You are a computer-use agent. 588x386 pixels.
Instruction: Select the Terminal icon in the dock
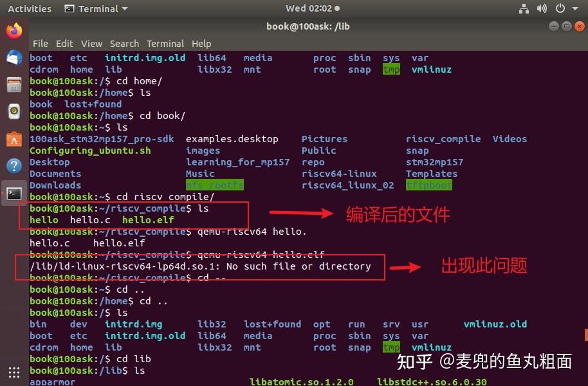coord(14,192)
